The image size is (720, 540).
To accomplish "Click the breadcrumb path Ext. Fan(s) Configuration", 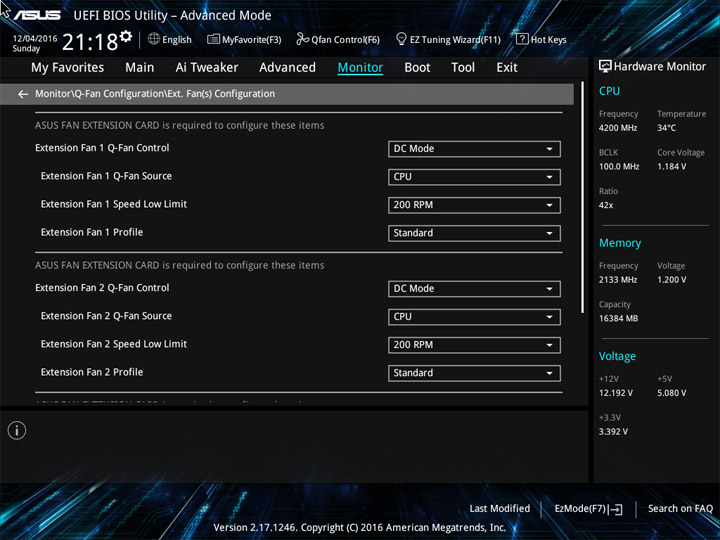I will point(221,94).
